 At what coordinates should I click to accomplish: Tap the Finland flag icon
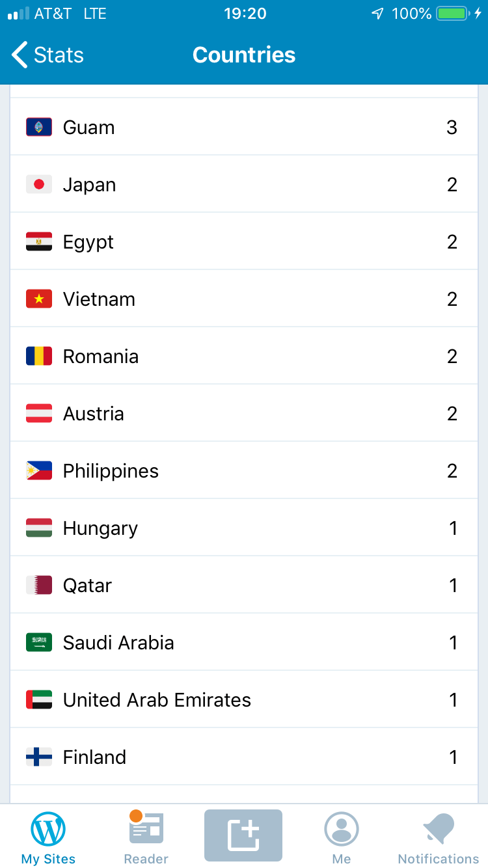click(39, 757)
